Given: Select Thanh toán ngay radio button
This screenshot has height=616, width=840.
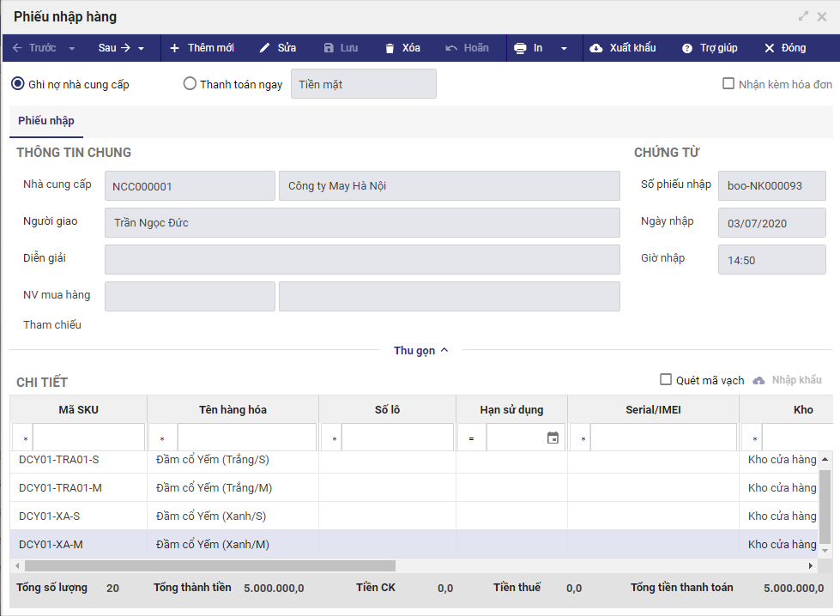Looking at the screenshot, I should tap(190, 83).
